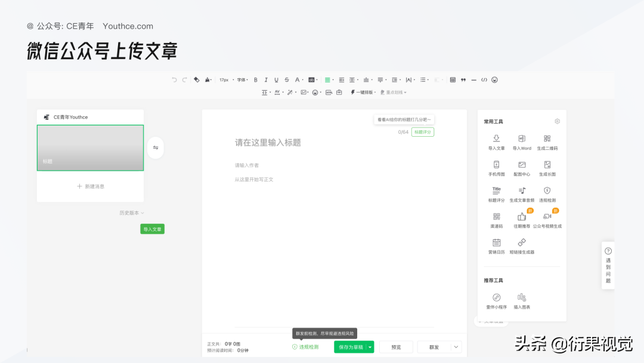
Task: Apply underline formatting from the toolbar
Action: 275,79
